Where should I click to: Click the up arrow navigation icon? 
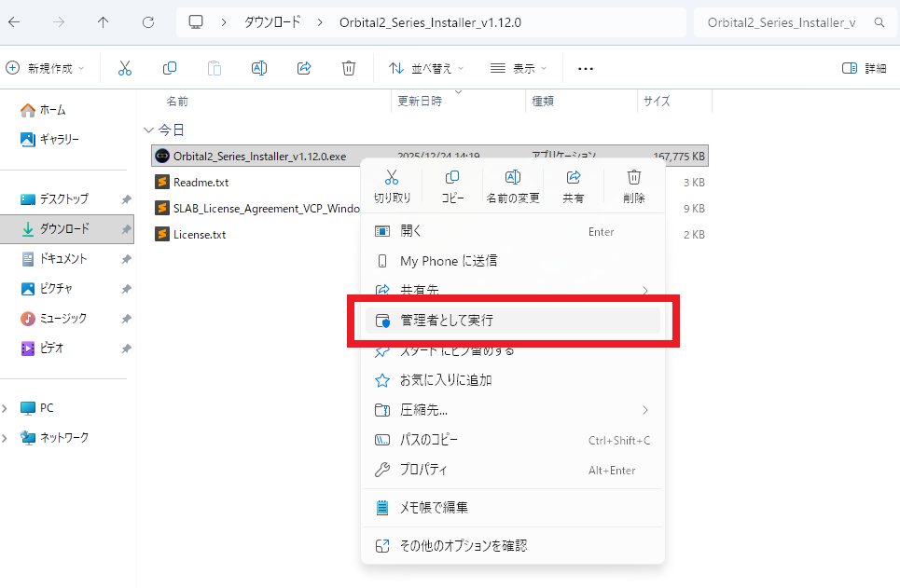(103, 21)
